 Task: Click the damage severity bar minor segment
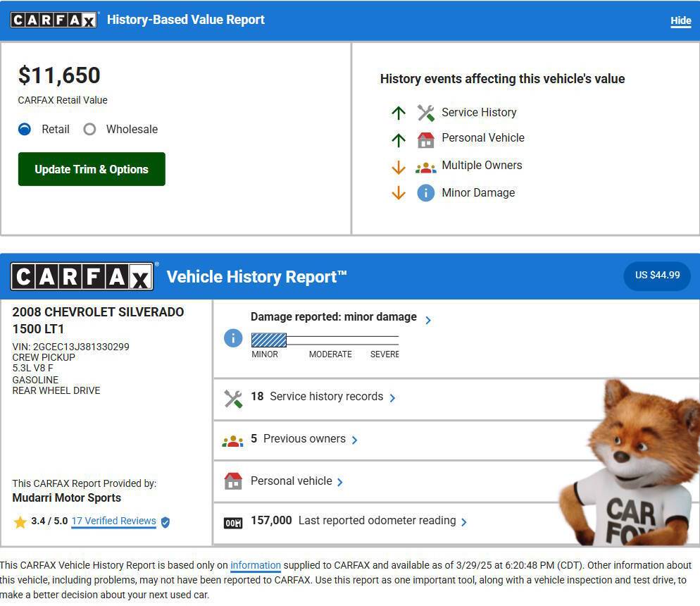tap(269, 340)
